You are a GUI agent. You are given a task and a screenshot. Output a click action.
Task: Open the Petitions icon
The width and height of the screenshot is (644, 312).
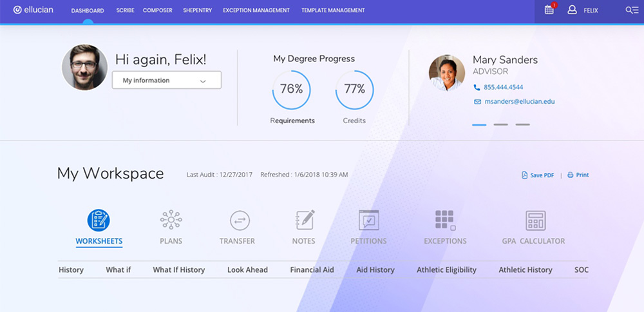[368, 220]
